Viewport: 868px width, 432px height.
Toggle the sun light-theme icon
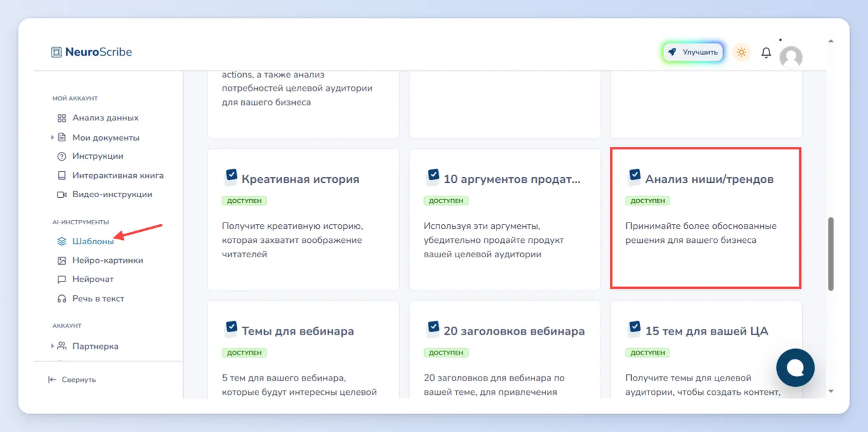(x=742, y=52)
